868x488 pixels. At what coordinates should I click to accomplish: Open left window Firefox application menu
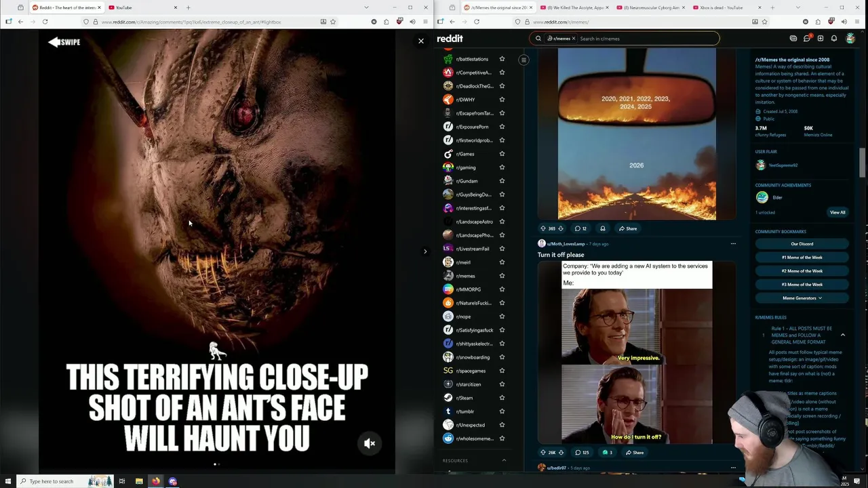[425, 22]
